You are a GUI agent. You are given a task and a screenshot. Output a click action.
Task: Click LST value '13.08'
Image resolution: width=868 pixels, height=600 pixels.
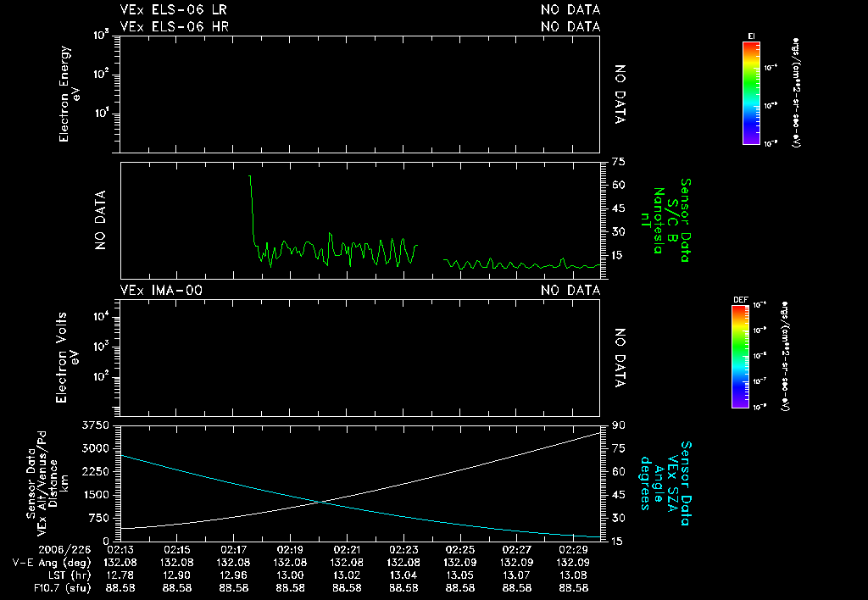click(x=574, y=575)
